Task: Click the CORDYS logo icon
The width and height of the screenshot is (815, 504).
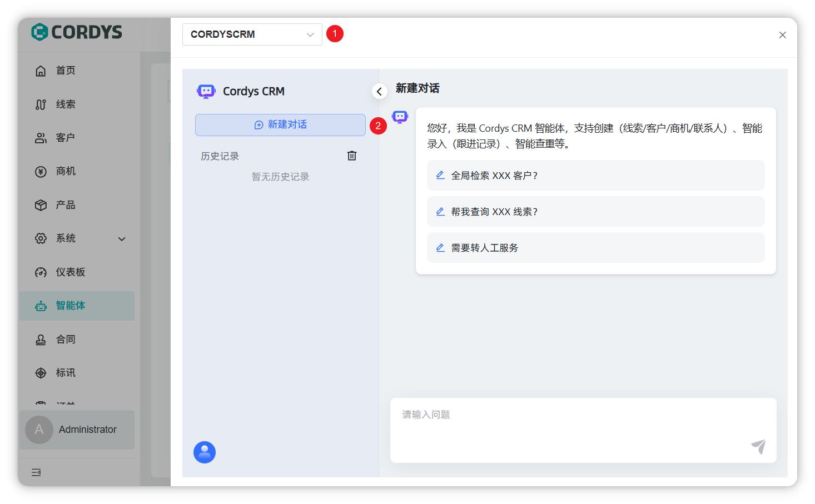Action: point(39,32)
